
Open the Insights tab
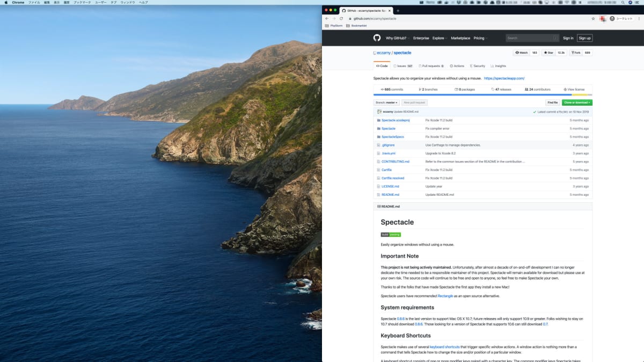click(498, 66)
